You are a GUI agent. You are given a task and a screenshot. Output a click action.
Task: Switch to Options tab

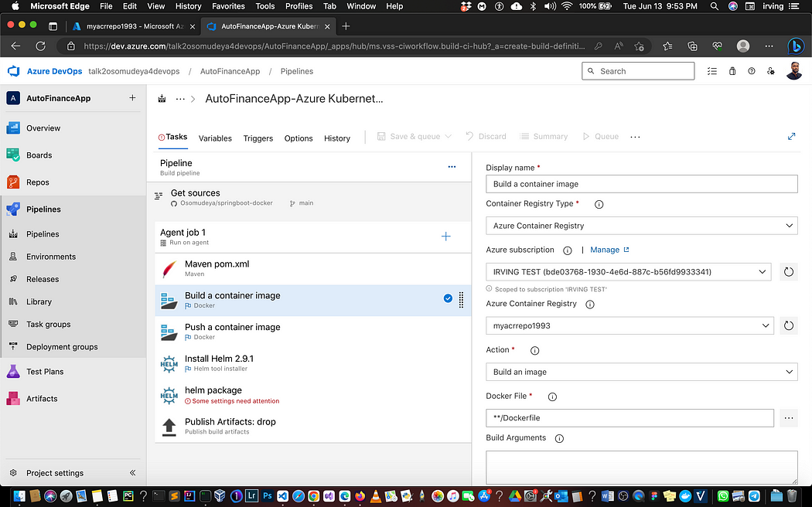[x=299, y=138]
